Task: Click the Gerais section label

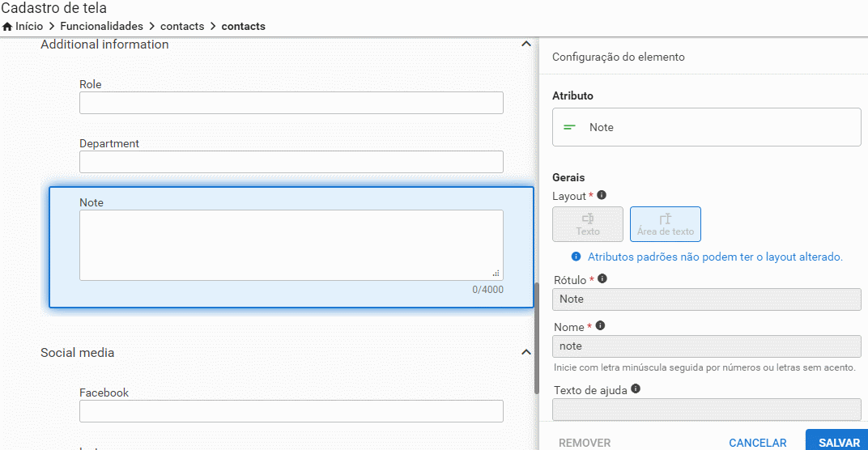Action: pyautogui.click(x=568, y=178)
